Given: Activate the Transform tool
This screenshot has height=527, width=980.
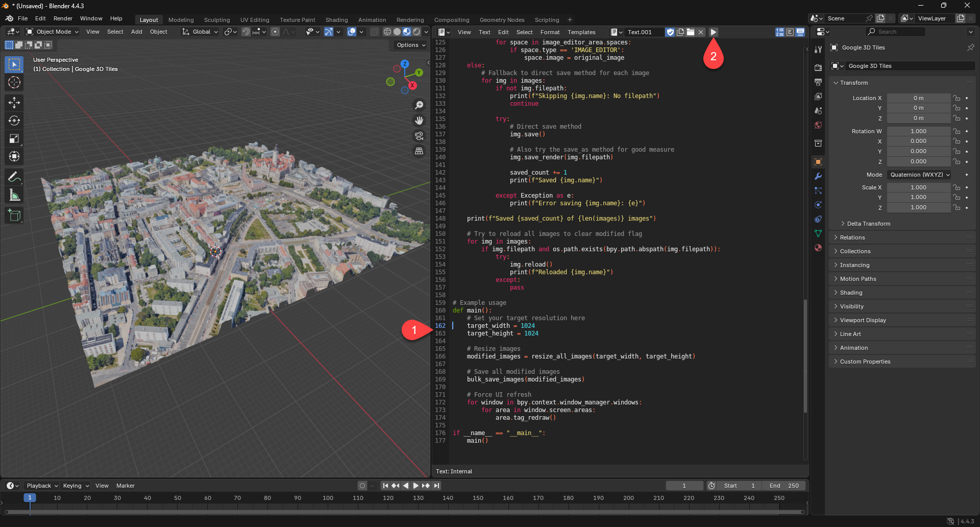Looking at the screenshot, I should point(14,156).
